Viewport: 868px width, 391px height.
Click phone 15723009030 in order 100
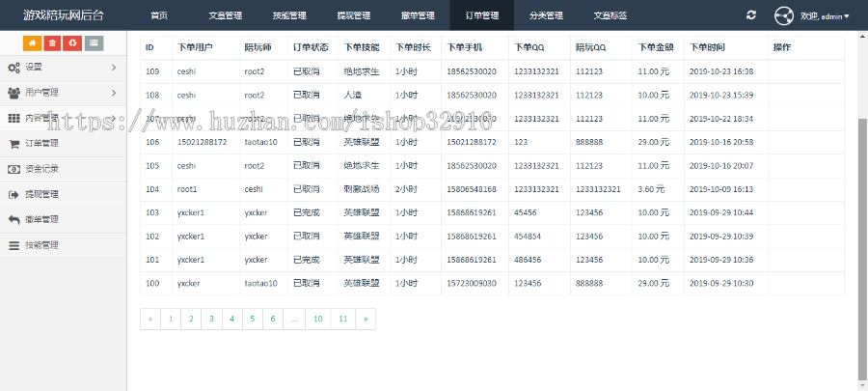coord(472,284)
